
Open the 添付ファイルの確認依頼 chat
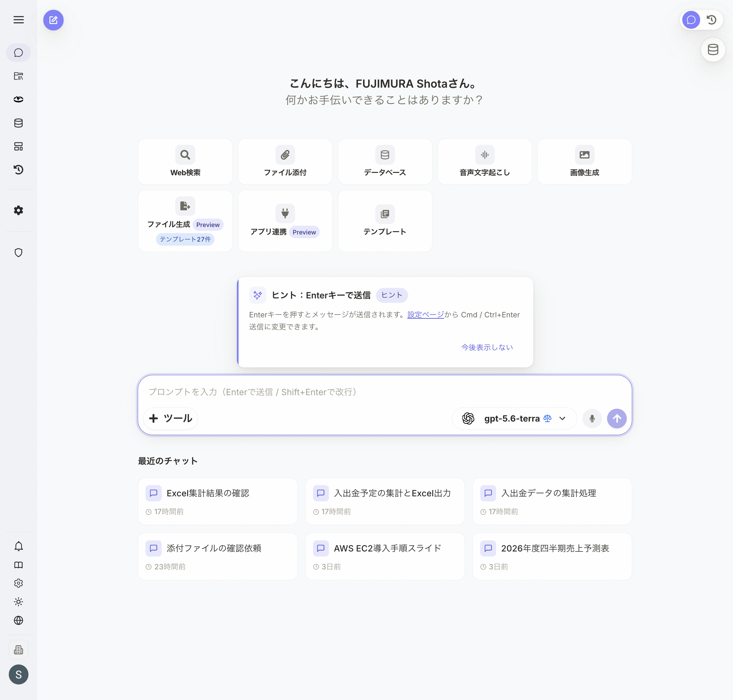click(218, 556)
